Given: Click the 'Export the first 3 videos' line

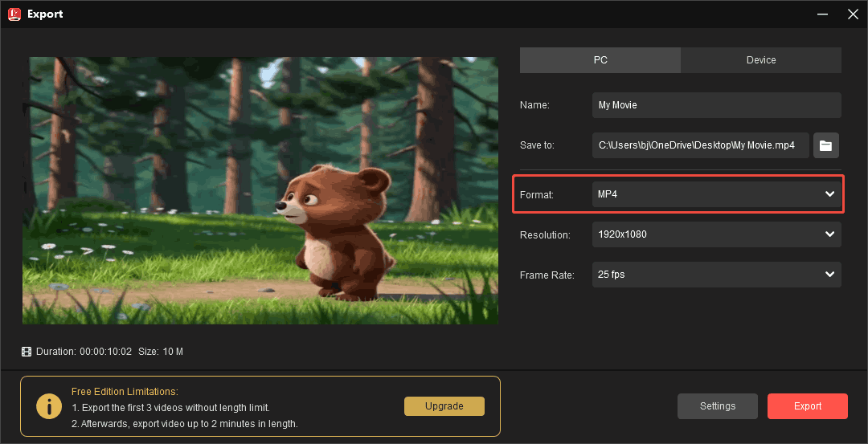Looking at the screenshot, I should coord(170,408).
